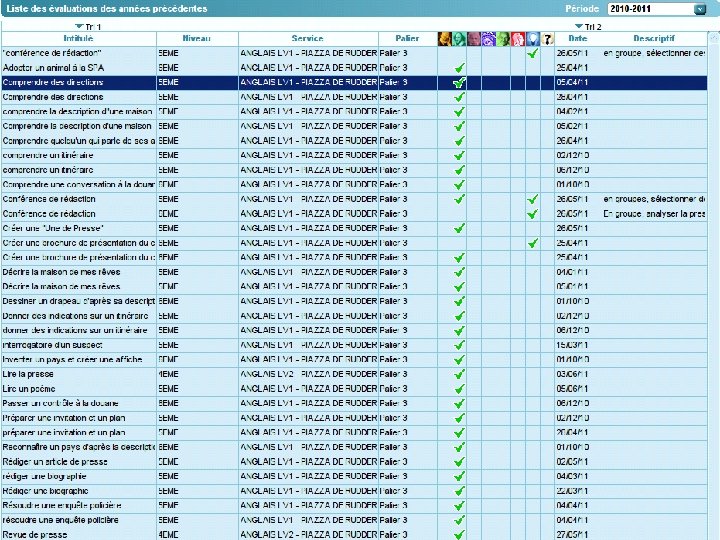Click the red figure column icon
This screenshot has height=540, width=720.
[x=518, y=39]
